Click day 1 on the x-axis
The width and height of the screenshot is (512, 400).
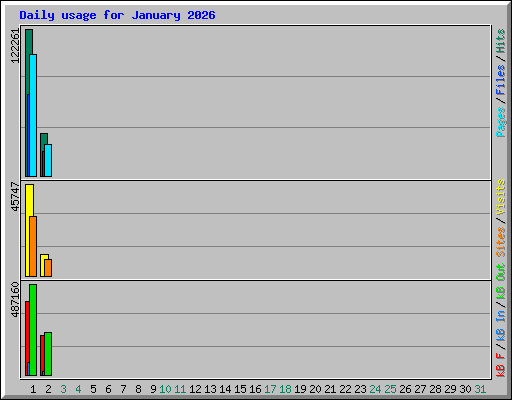[x=33, y=389]
